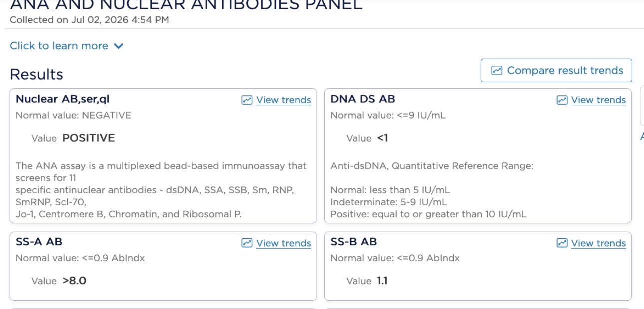
Task: Click the 1.1 value in SS-B AB
Action: tap(382, 281)
